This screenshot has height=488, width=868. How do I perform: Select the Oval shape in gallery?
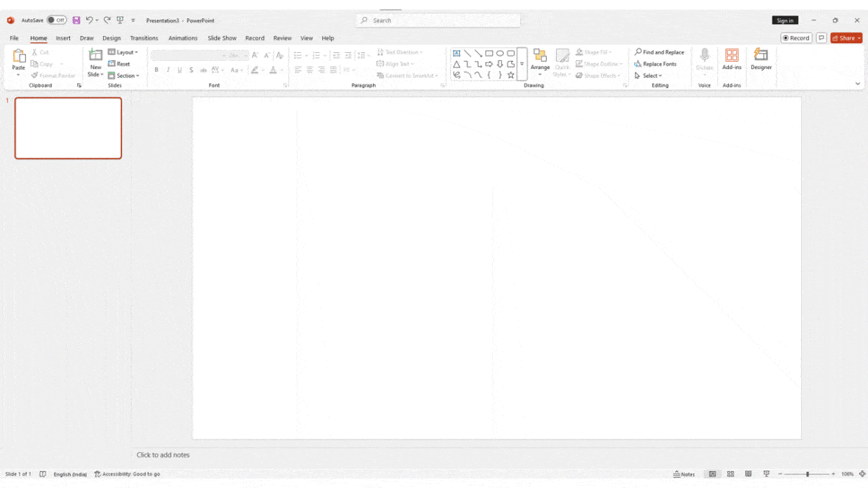tap(500, 54)
